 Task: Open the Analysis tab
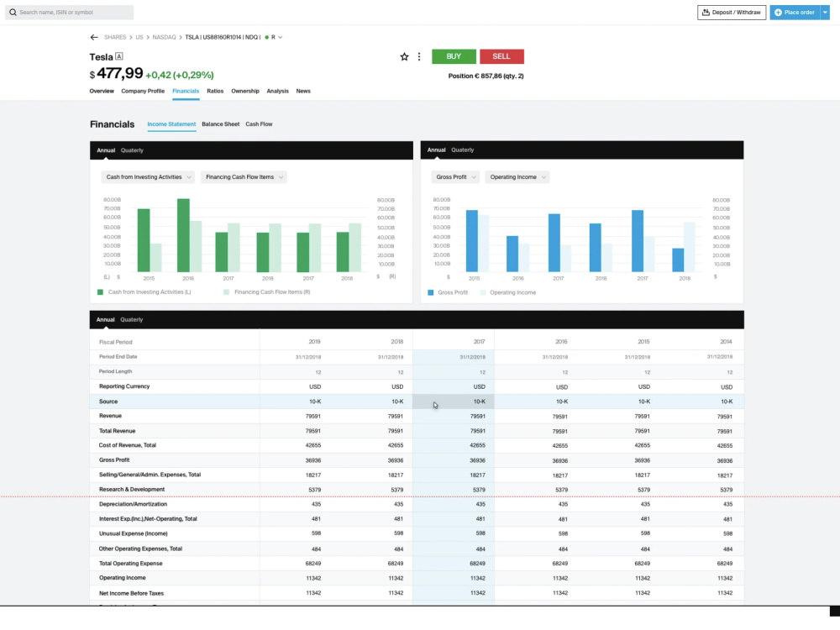coord(277,91)
